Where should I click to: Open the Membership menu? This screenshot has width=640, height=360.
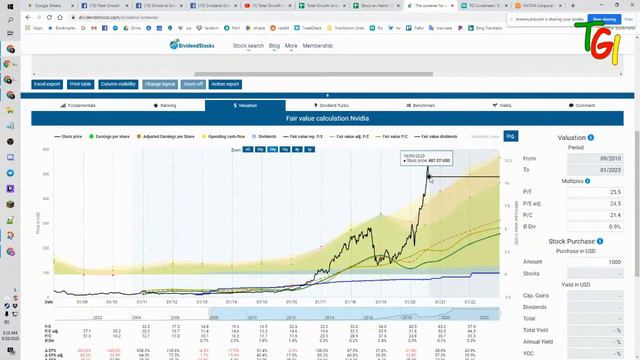tap(318, 46)
